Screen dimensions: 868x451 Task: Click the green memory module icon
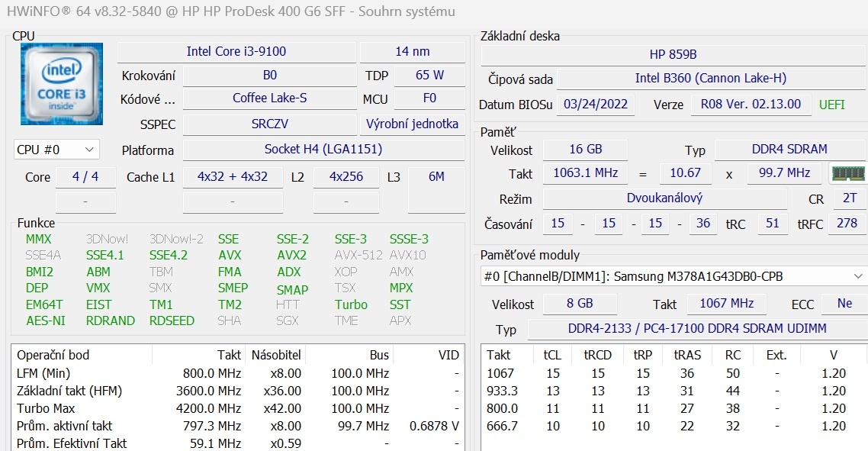(x=847, y=173)
